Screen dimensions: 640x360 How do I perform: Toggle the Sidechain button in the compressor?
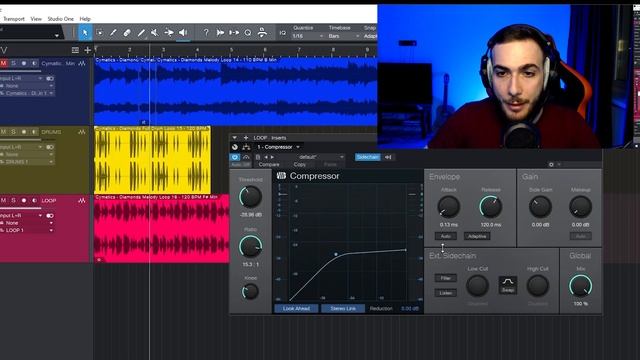(x=367, y=157)
